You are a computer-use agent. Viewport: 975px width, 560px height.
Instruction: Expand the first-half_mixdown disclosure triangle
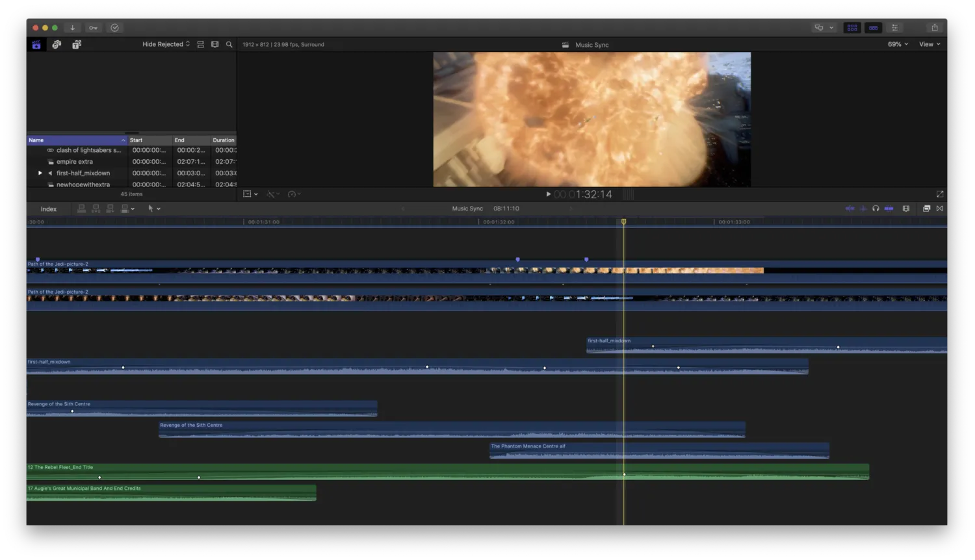[x=40, y=173]
